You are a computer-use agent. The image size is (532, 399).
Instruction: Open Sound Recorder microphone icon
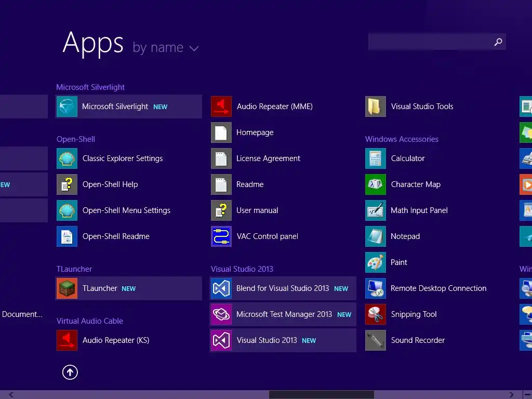[376, 340]
